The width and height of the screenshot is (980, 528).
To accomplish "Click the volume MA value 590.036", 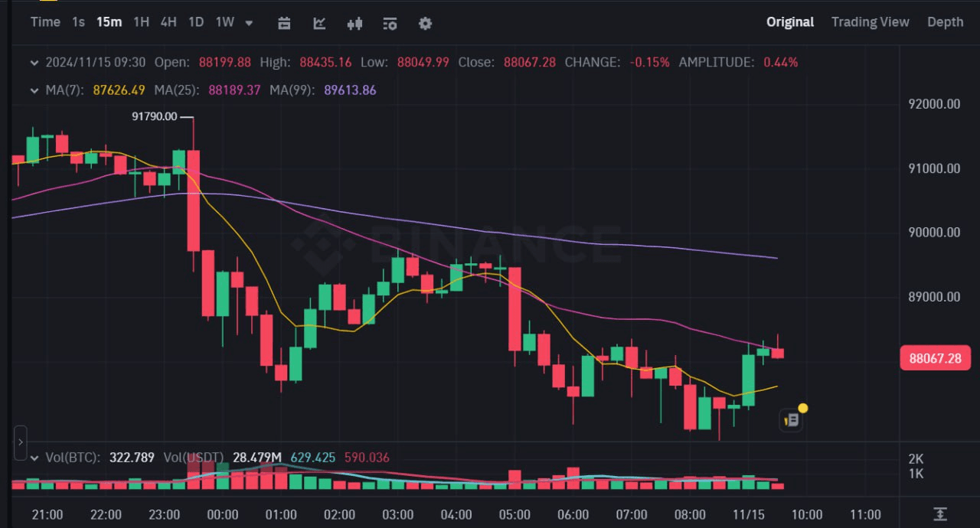I will [x=367, y=458].
